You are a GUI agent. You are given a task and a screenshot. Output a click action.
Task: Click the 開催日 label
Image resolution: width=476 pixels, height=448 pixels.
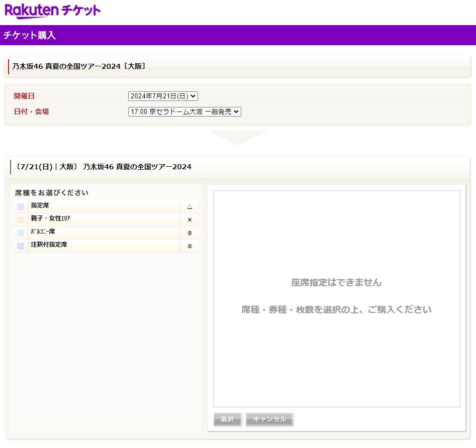(24, 96)
